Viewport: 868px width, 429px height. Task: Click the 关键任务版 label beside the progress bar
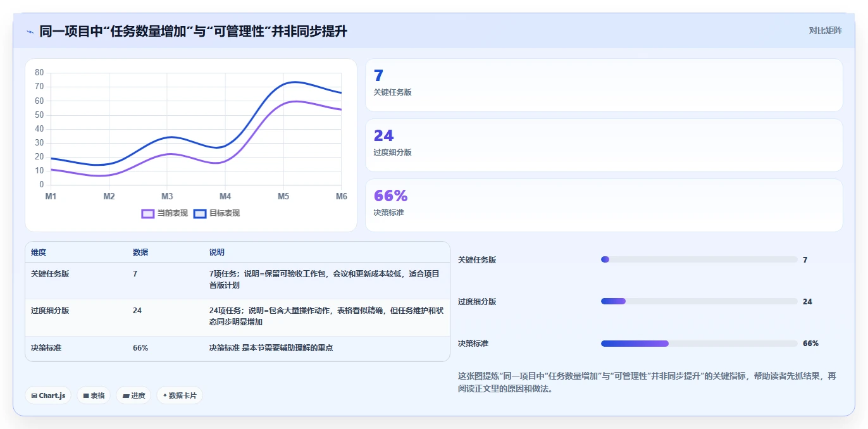[x=477, y=260]
